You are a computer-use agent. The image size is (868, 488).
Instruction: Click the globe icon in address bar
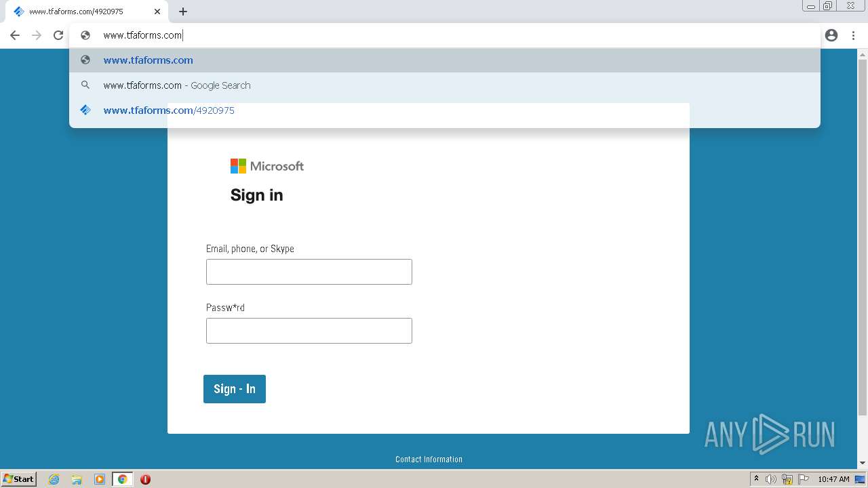85,35
